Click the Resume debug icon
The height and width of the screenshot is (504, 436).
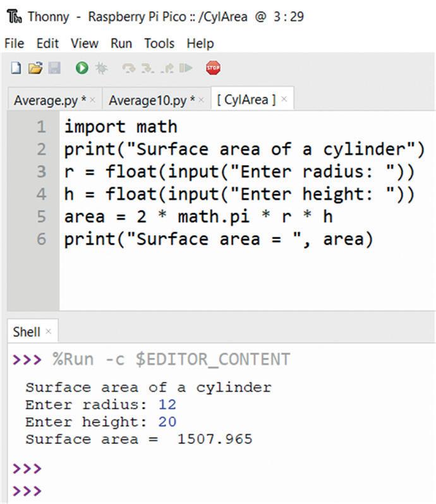186,68
